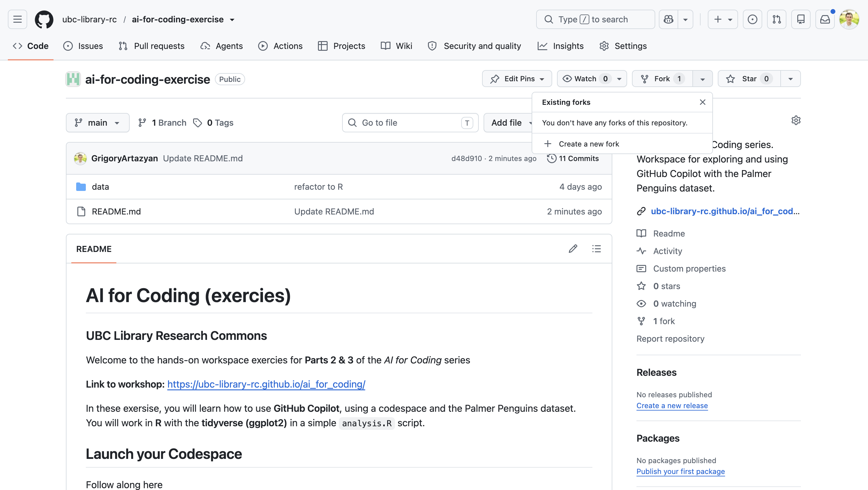Open Insights tab
This screenshot has height=490, width=868.
561,46
